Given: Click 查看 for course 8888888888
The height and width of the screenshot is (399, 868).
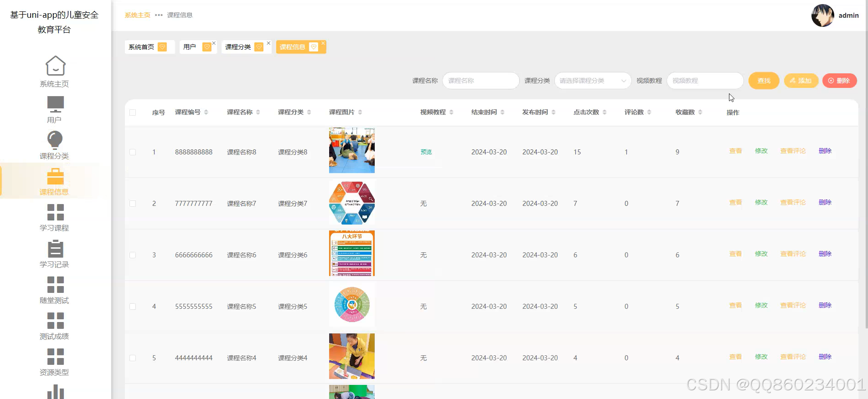Looking at the screenshot, I should coord(735,151).
